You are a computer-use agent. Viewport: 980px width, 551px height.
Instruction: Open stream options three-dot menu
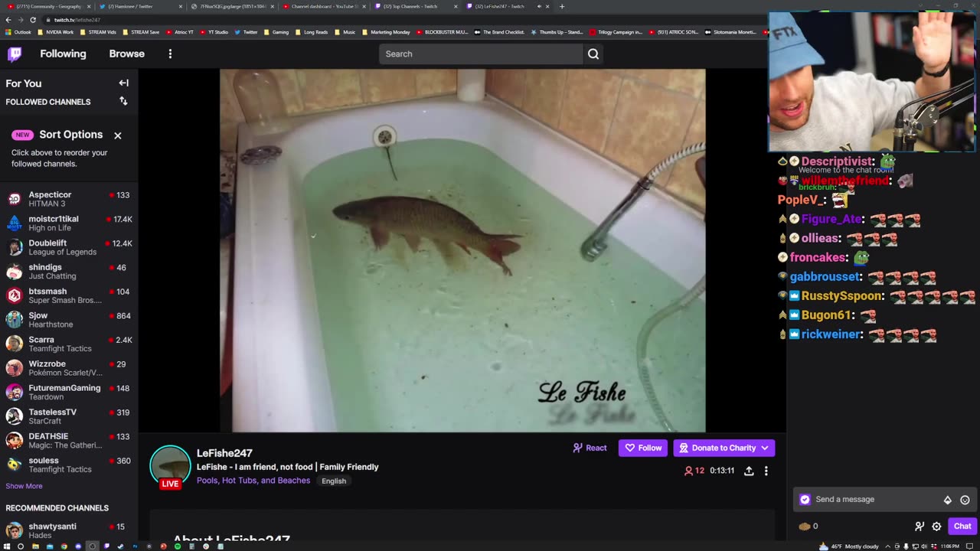pyautogui.click(x=766, y=471)
